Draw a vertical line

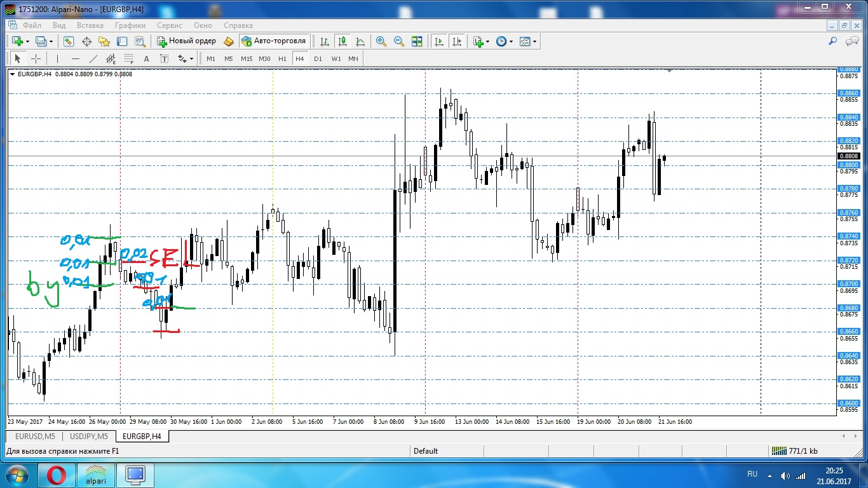(x=57, y=58)
